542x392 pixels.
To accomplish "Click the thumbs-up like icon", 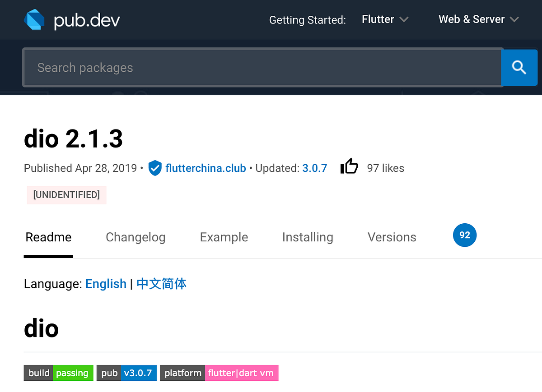I will (x=349, y=167).
